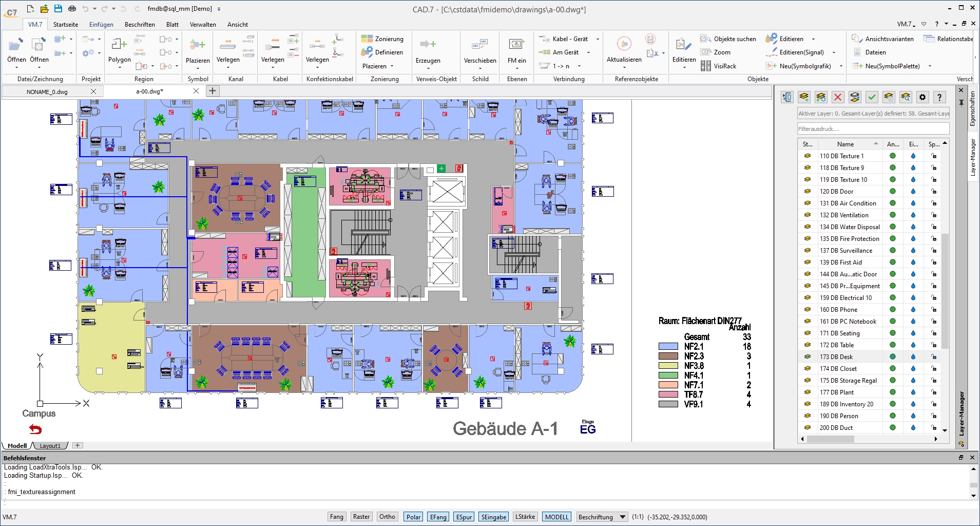Click the Objekte suchen icon

[x=706, y=39]
